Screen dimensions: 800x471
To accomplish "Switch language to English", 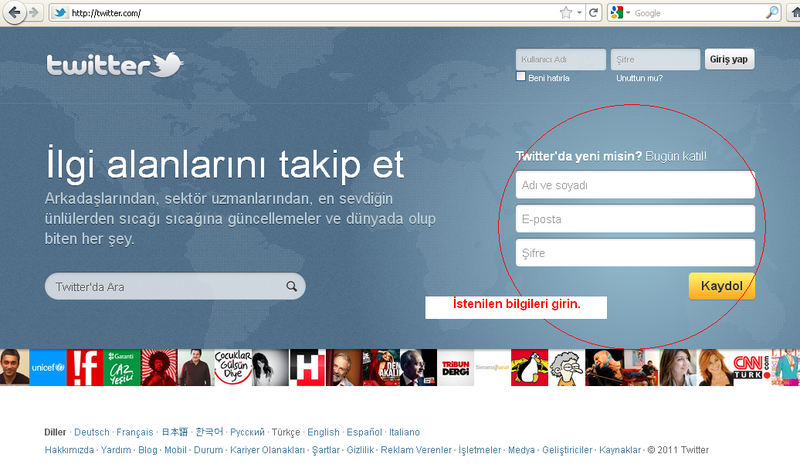I will (323, 432).
